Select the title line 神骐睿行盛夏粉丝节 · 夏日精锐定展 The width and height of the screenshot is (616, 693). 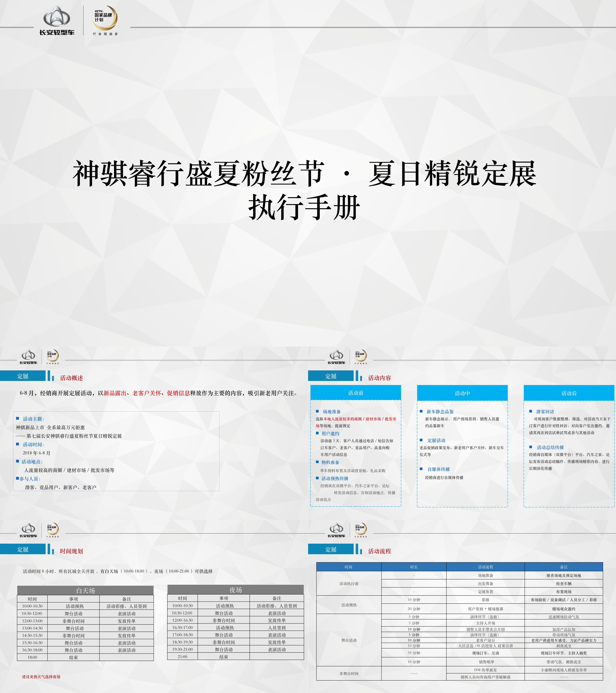[x=304, y=174]
